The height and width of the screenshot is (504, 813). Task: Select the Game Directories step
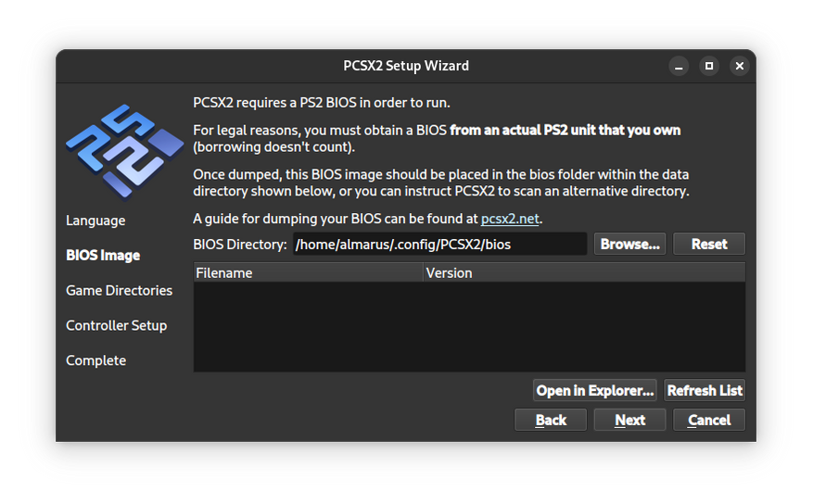pos(119,291)
